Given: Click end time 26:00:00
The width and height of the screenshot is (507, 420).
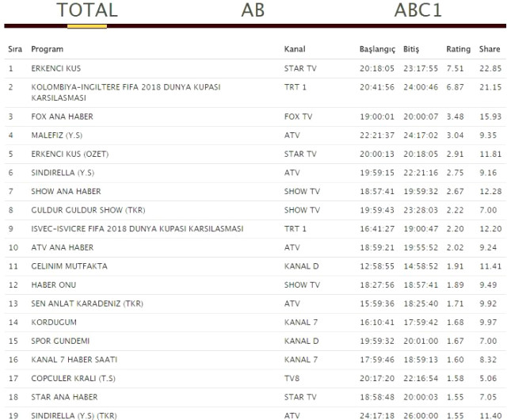Looking at the screenshot, I should point(421,416).
